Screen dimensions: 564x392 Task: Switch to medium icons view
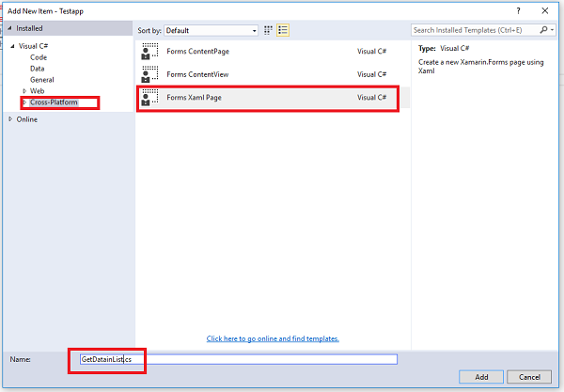268,30
